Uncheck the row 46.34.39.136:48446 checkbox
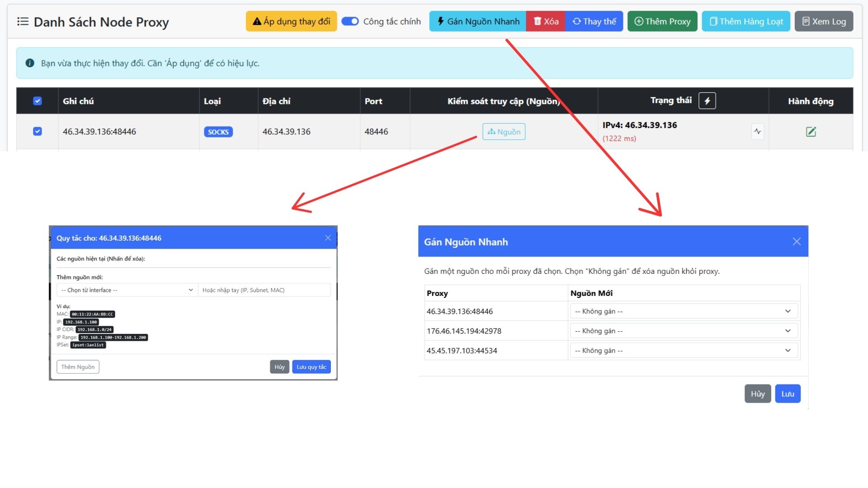 [x=38, y=131]
